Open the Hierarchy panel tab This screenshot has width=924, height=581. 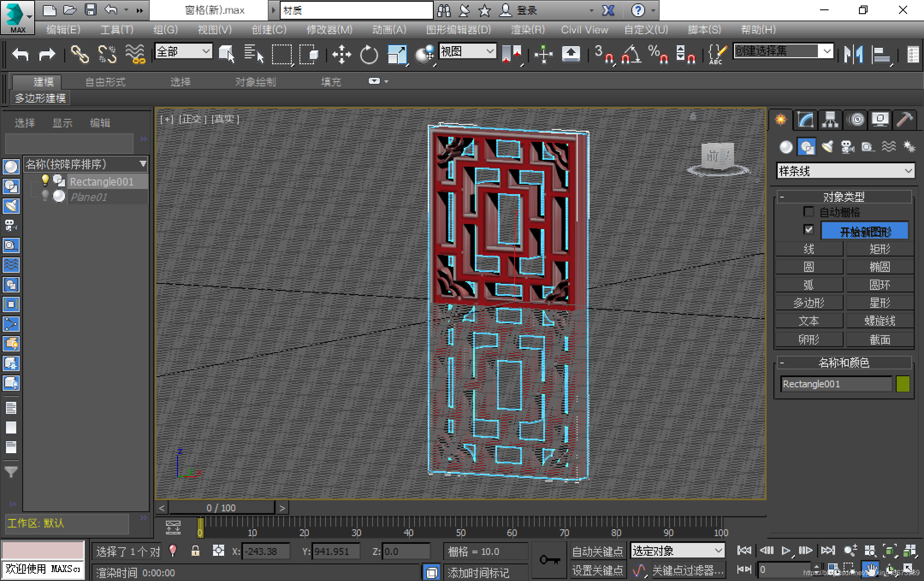(830, 120)
